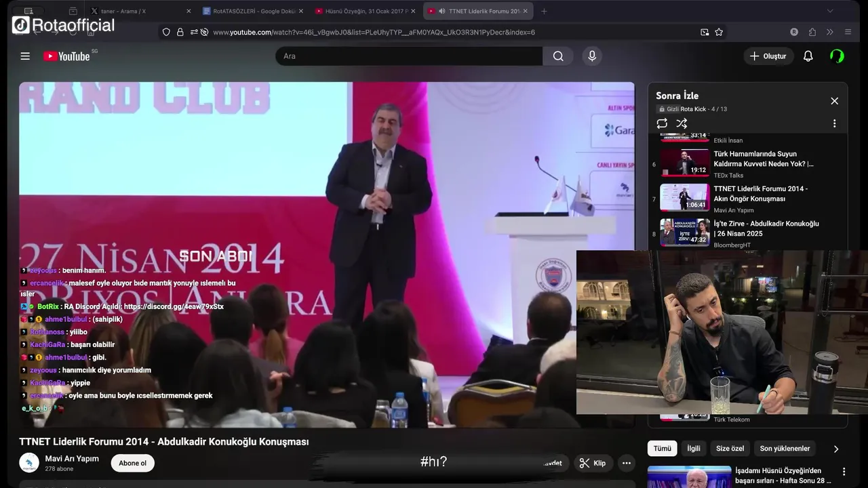Start voice search with the microphone
This screenshot has height=488, width=868.
pos(592,56)
